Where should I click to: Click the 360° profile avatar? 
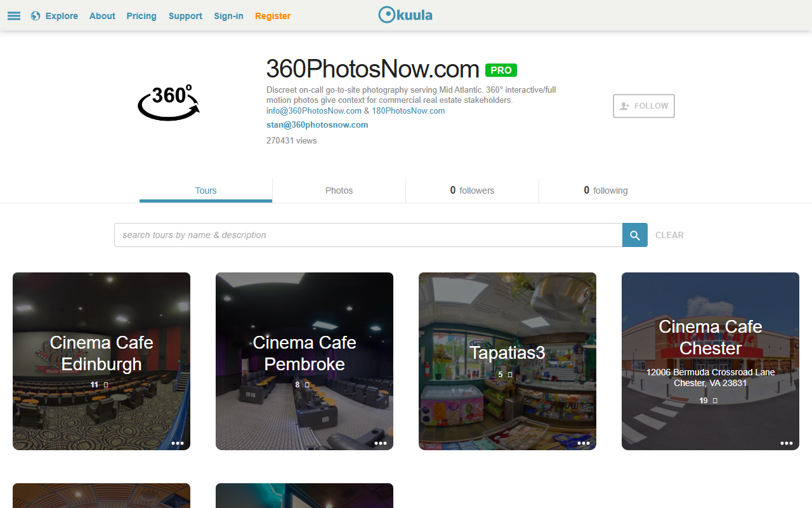169,102
